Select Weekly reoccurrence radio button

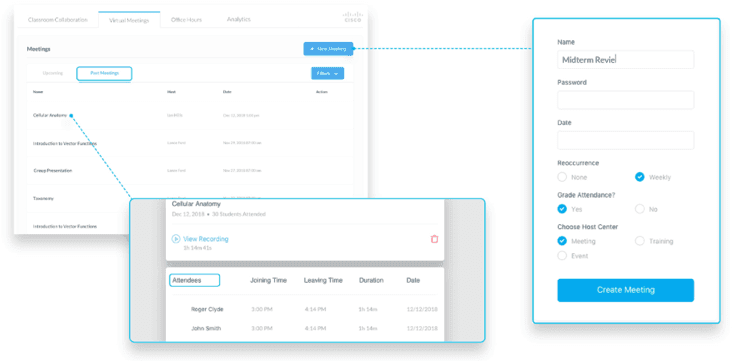tap(640, 177)
